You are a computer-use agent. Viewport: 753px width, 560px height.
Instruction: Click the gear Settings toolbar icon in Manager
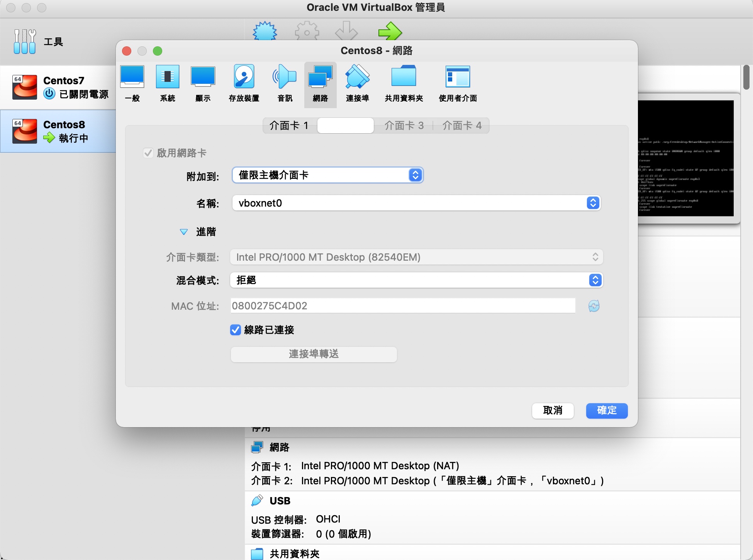pos(307,31)
